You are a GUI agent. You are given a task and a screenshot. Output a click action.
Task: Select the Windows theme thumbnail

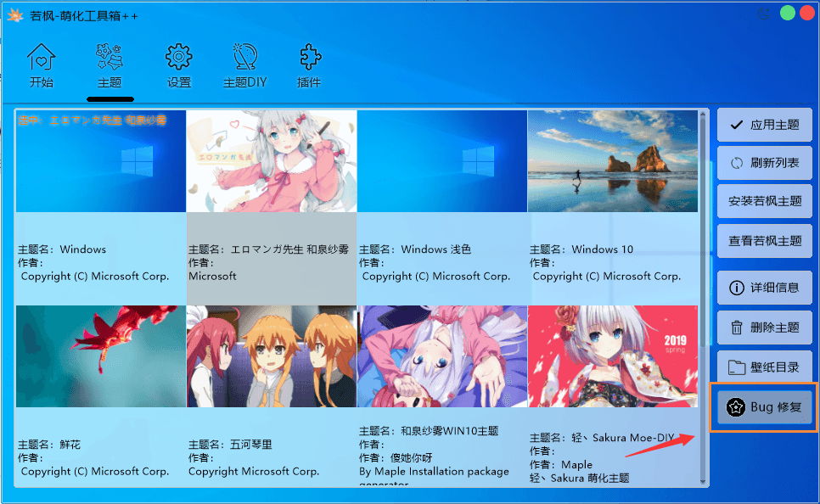(x=101, y=161)
